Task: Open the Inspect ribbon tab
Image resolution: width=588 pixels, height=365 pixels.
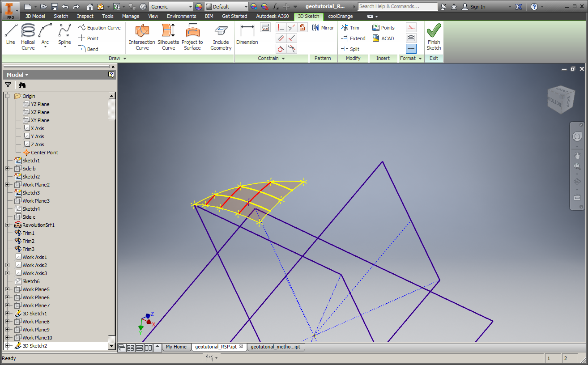Action: [x=85, y=16]
